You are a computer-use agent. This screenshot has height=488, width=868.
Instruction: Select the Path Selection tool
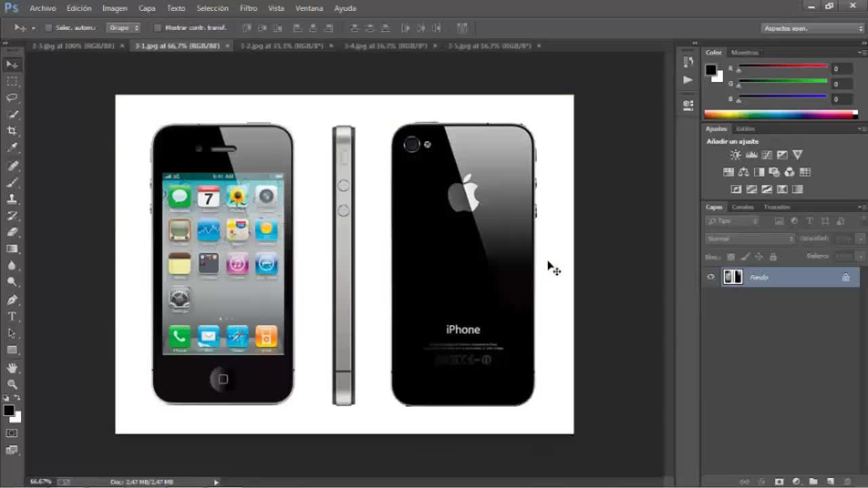[12, 333]
